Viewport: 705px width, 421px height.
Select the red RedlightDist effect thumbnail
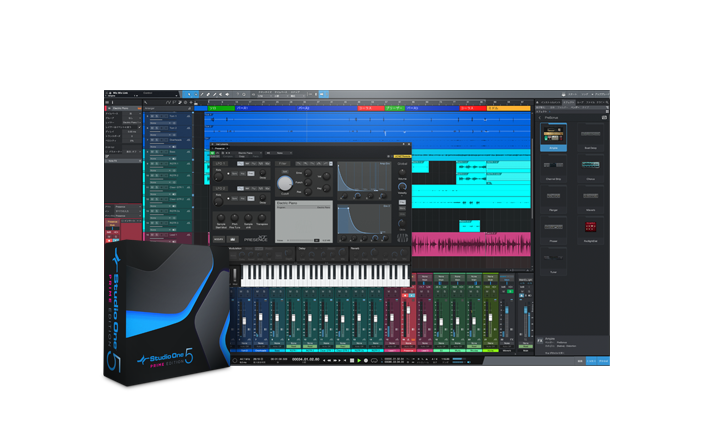pos(590,229)
